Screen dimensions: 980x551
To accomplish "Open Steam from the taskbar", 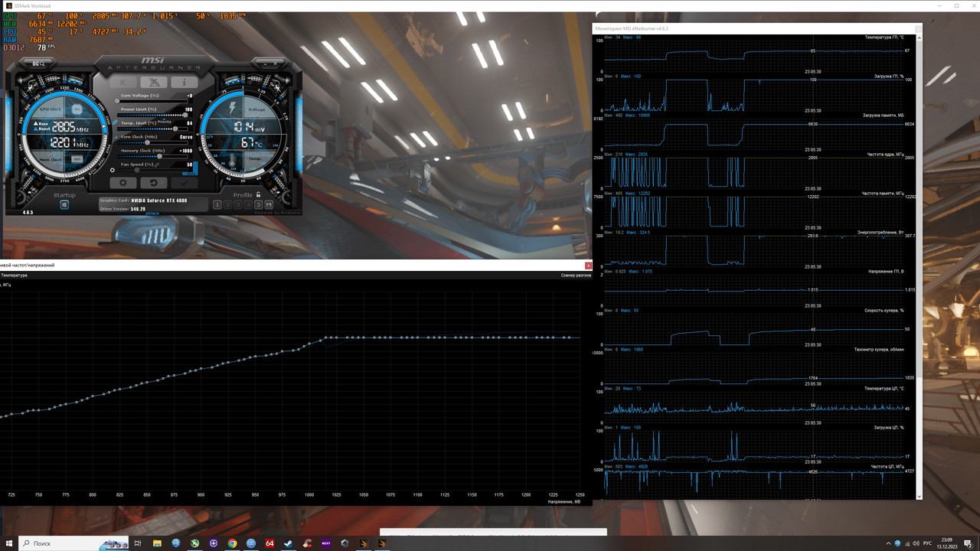I will 288,543.
